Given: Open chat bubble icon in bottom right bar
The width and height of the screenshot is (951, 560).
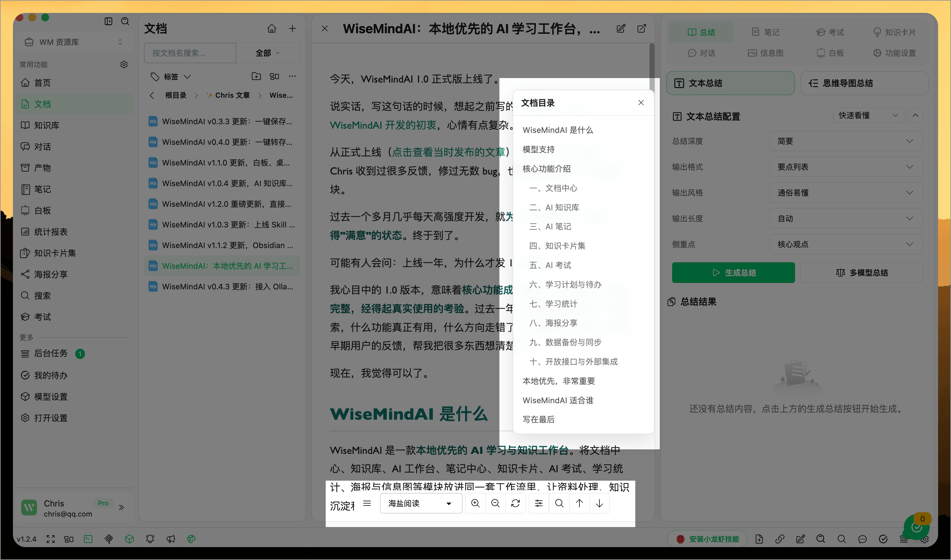Looking at the screenshot, I should 862,539.
